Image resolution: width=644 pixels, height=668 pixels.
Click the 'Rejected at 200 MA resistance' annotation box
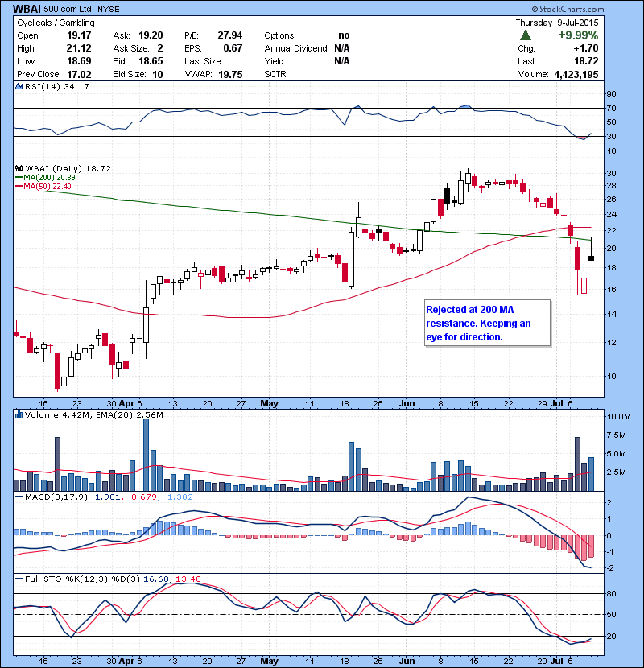[x=487, y=323]
